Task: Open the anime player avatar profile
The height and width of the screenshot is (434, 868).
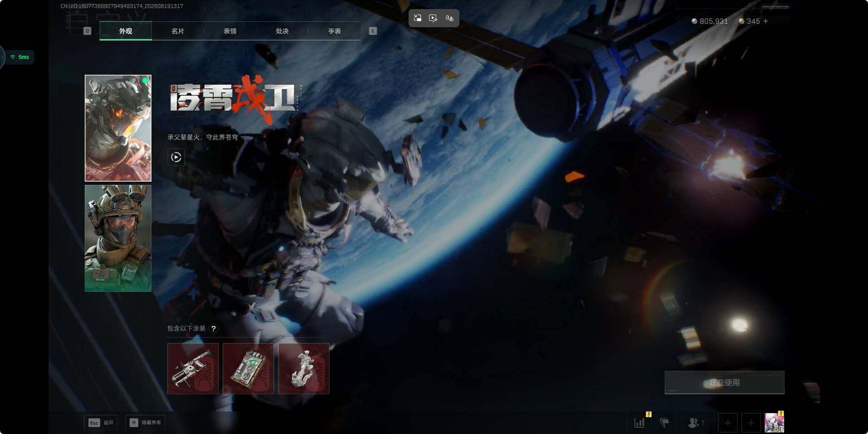Action: pyautogui.click(x=774, y=423)
